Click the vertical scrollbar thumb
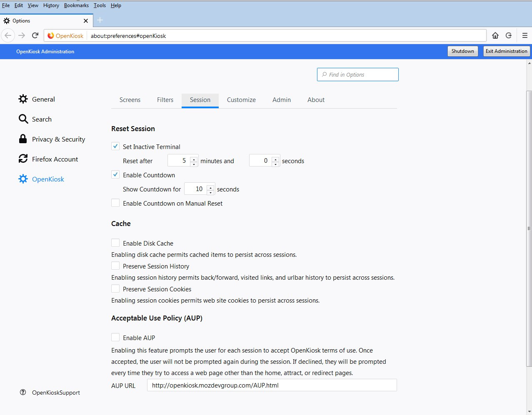This screenshot has height=415, width=532. tap(529, 229)
